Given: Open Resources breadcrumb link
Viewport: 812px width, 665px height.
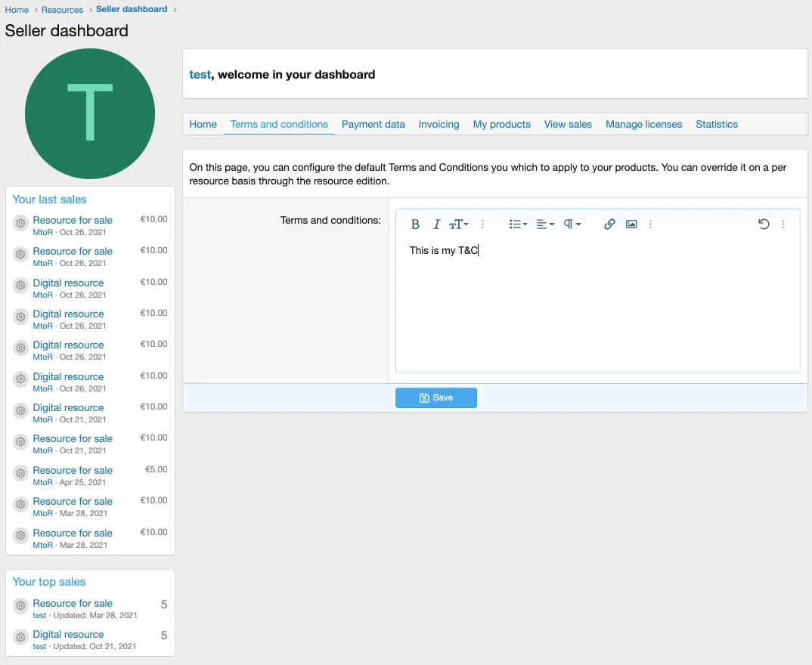Looking at the screenshot, I should tap(62, 10).
